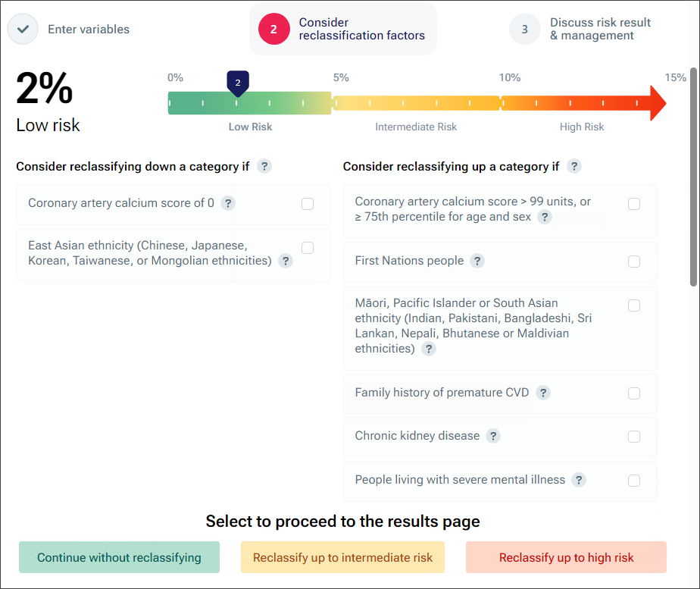This screenshot has height=589, width=700.
Task: Open help for reclassifying up a category
Action: (x=574, y=167)
